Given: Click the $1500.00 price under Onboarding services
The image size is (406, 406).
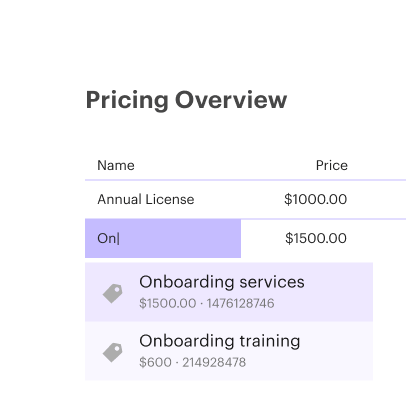Looking at the screenshot, I should (168, 303).
